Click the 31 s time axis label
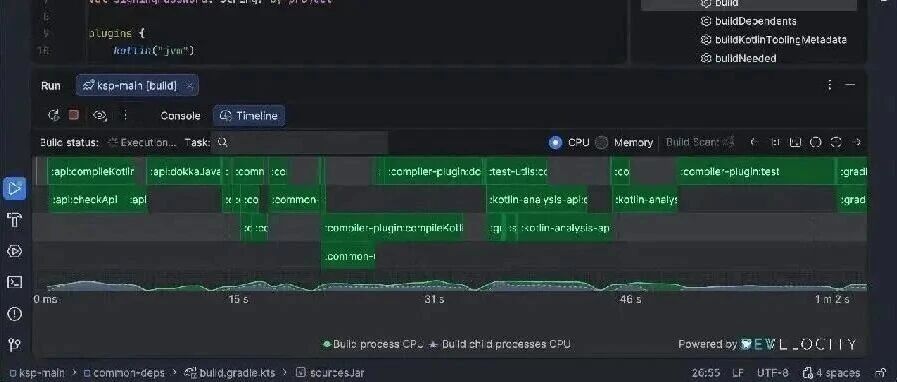897x382 pixels. pyautogui.click(x=435, y=300)
